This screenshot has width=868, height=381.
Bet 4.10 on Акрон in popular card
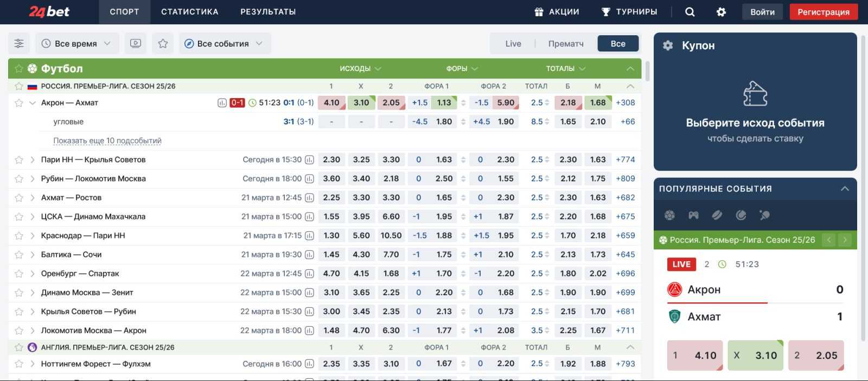(695, 356)
